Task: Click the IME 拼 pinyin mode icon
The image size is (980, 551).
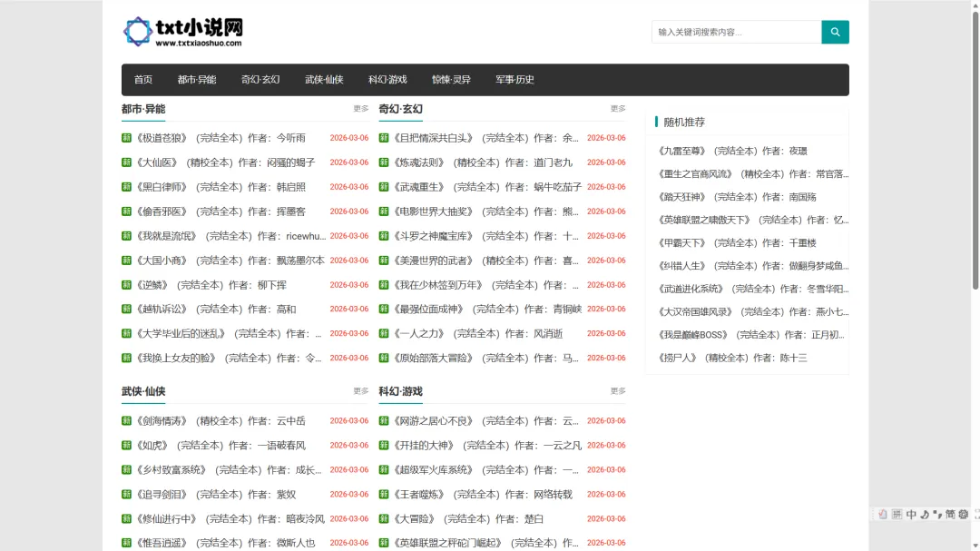Action: tap(897, 514)
